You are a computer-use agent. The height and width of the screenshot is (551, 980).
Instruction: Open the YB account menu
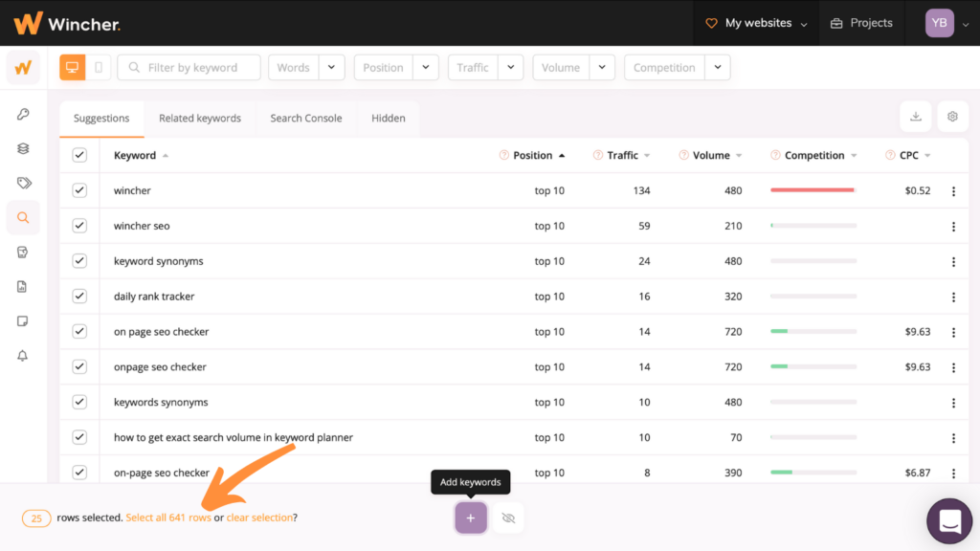click(947, 23)
